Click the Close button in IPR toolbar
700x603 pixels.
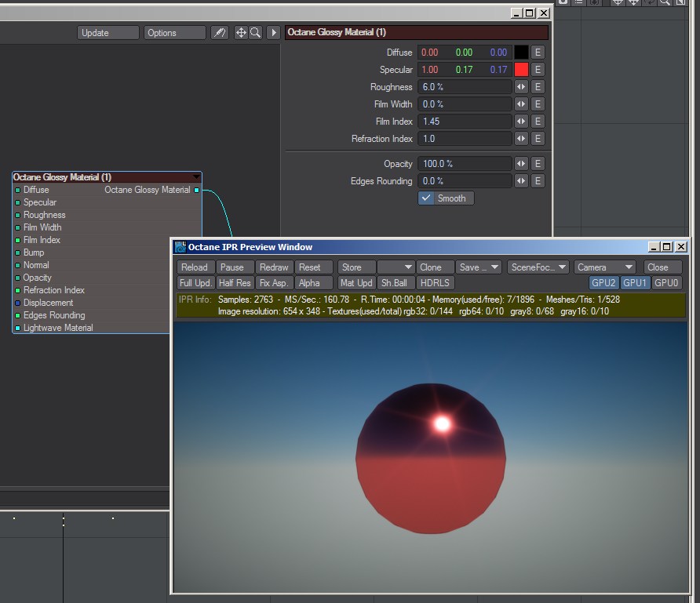coord(663,267)
